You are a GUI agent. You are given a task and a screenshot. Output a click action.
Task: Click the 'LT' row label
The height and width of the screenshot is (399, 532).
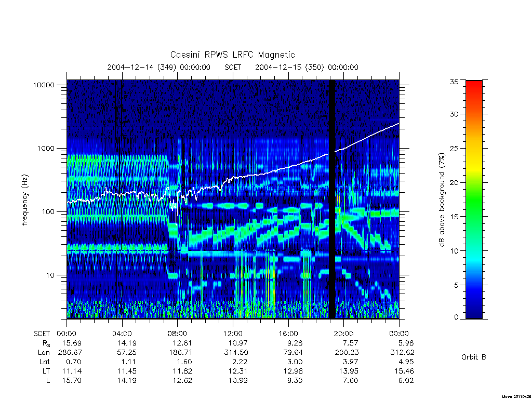[x=46, y=371]
